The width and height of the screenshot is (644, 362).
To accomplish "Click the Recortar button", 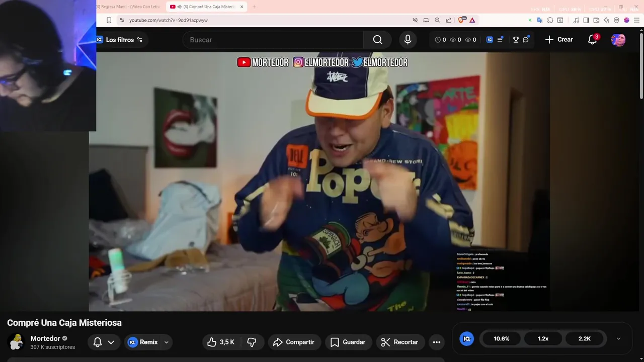I will 400,342.
